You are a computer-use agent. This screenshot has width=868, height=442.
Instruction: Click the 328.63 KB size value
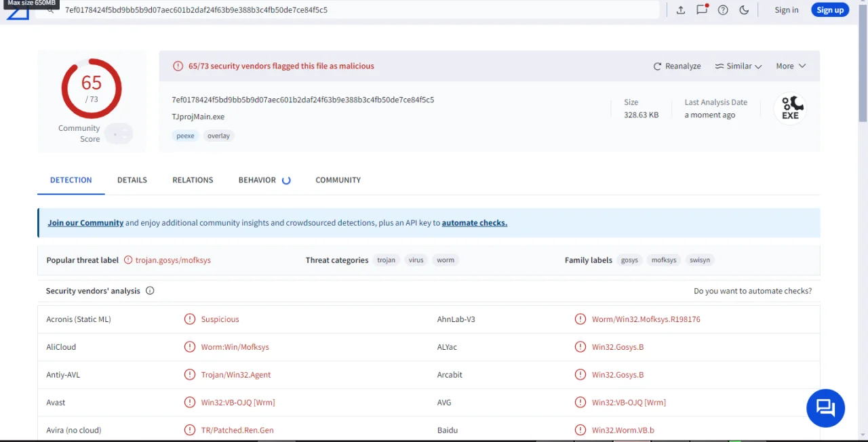642,115
